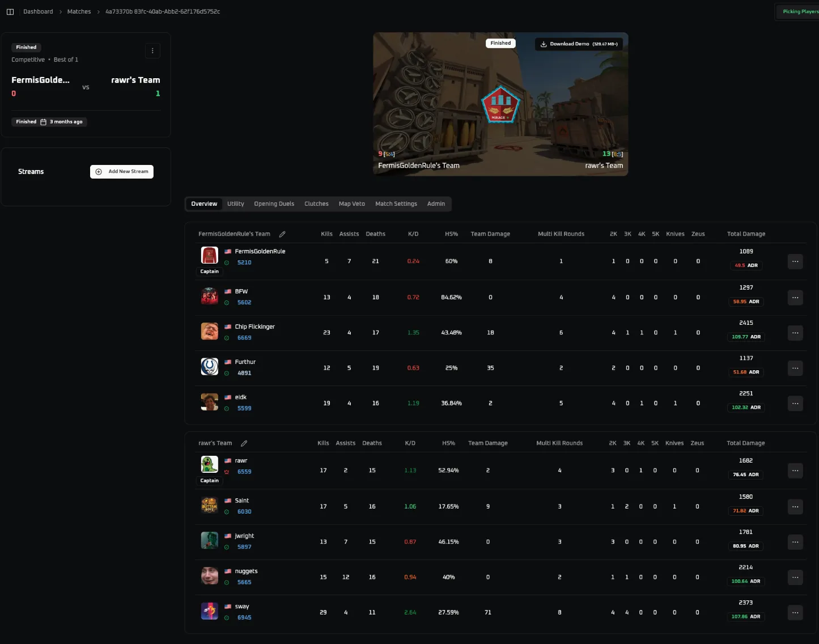Open the Map Veto tab
Viewport: 819px width, 644px height.
pyautogui.click(x=351, y=204)
